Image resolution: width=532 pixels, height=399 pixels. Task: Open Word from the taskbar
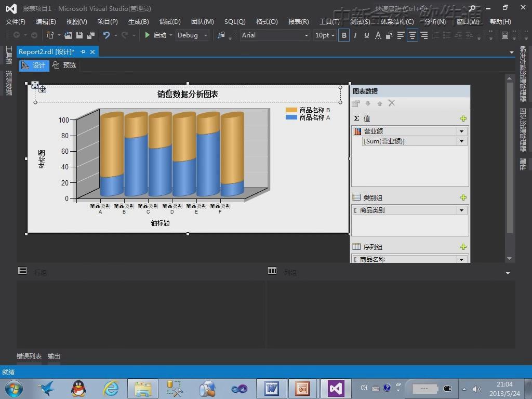pyautogui.click(x=271, y=389)
